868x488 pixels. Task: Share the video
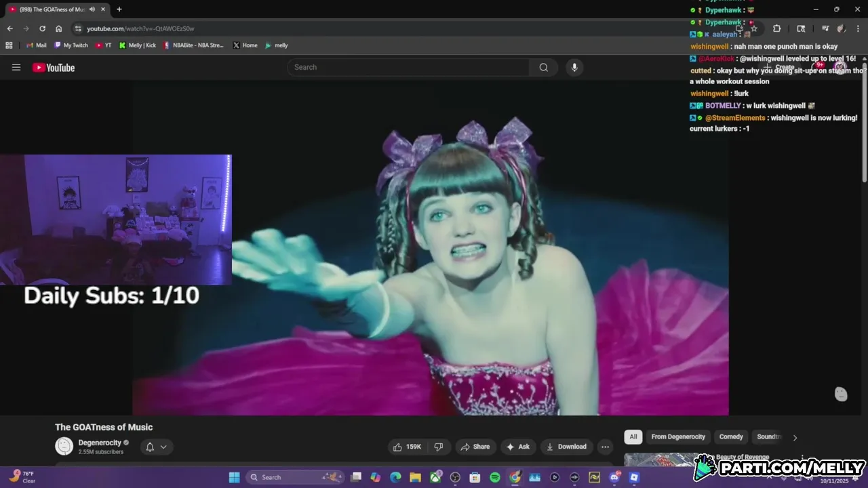(x=475, y=447)
